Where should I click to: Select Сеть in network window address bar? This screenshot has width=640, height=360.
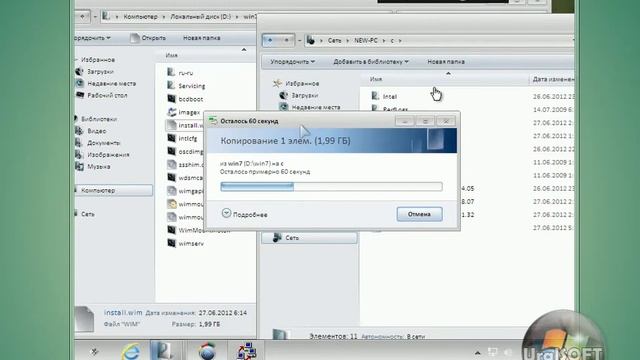tap(334, 40)
